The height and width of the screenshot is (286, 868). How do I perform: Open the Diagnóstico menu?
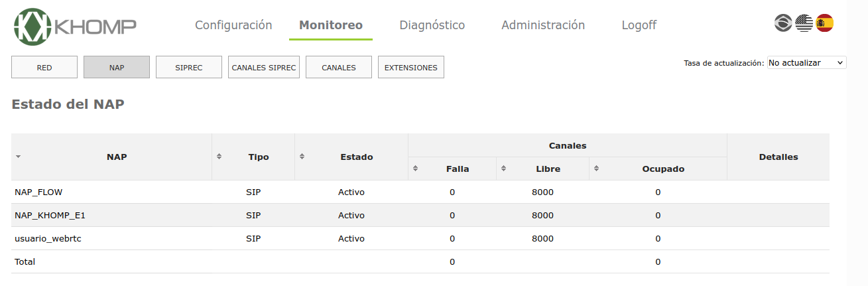pyautogui.click(x=432, y=25)
